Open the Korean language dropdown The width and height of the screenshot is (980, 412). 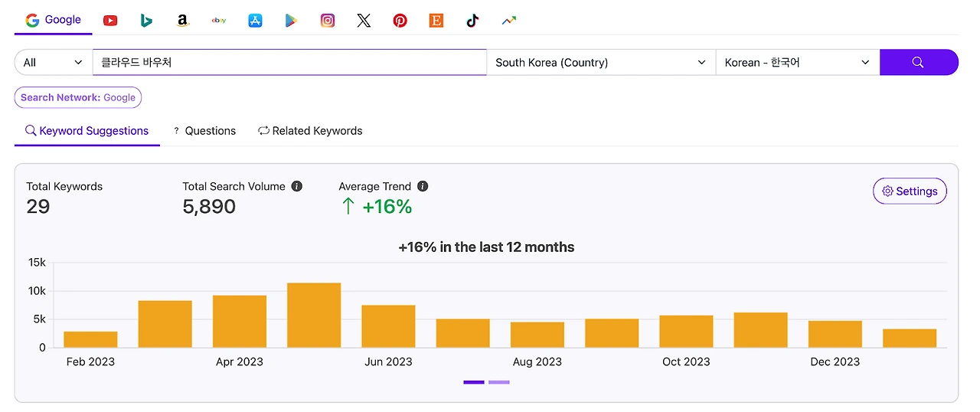(x=797, y=63)
